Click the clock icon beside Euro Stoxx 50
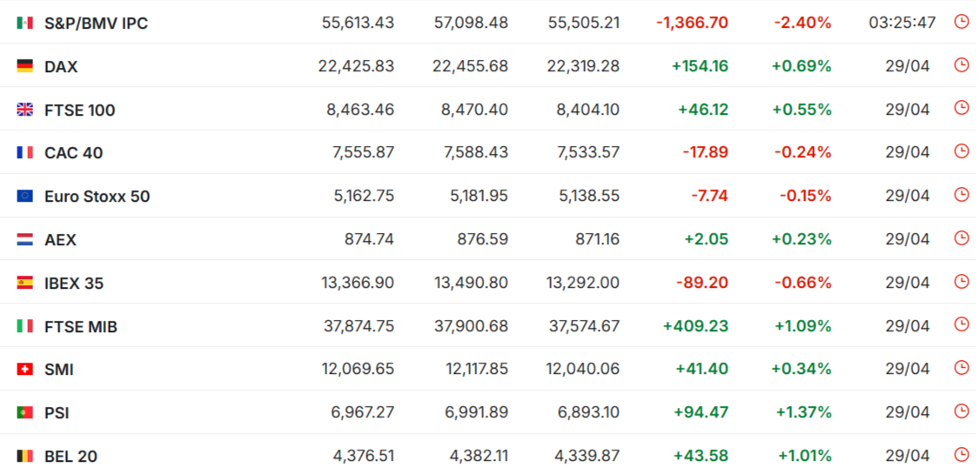Image resolution: width=980 pixels, height=474 pixels. click(961, 195)
